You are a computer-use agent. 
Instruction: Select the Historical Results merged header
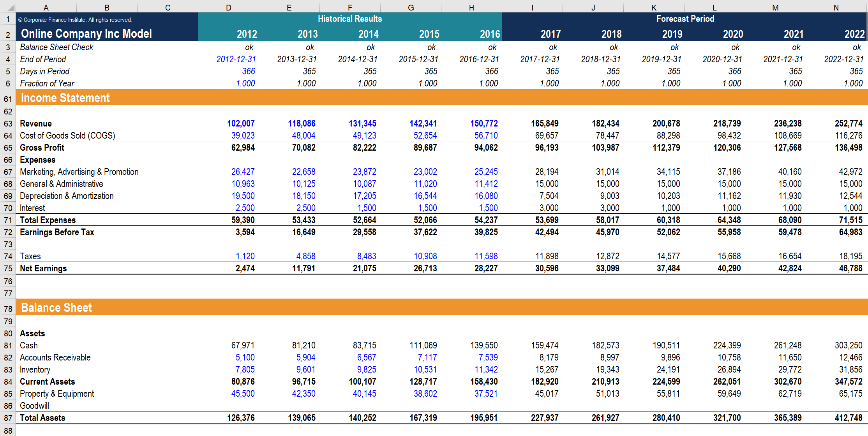pyautogui.click(x=349, y=19)
